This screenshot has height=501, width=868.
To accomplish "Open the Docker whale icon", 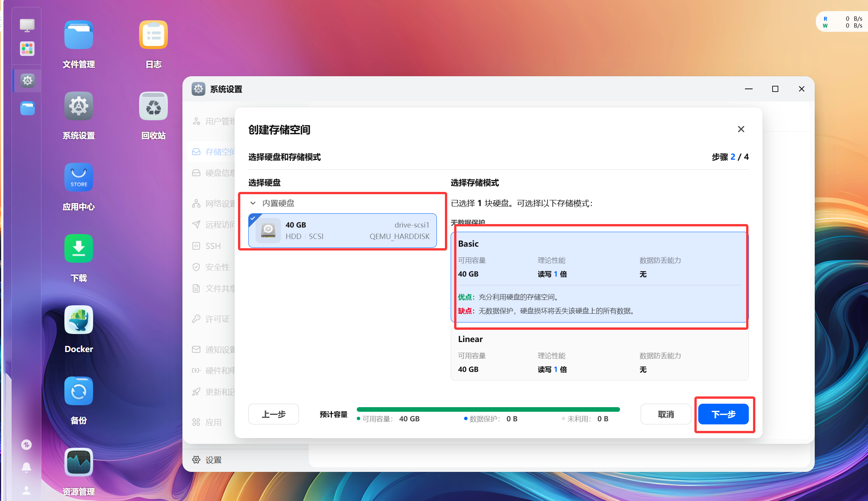I will coord(79,320).
